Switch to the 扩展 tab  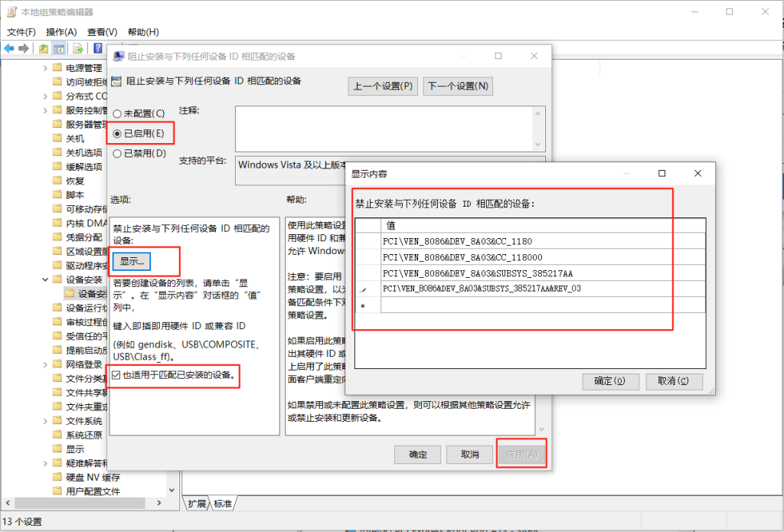tap(197, 504)
